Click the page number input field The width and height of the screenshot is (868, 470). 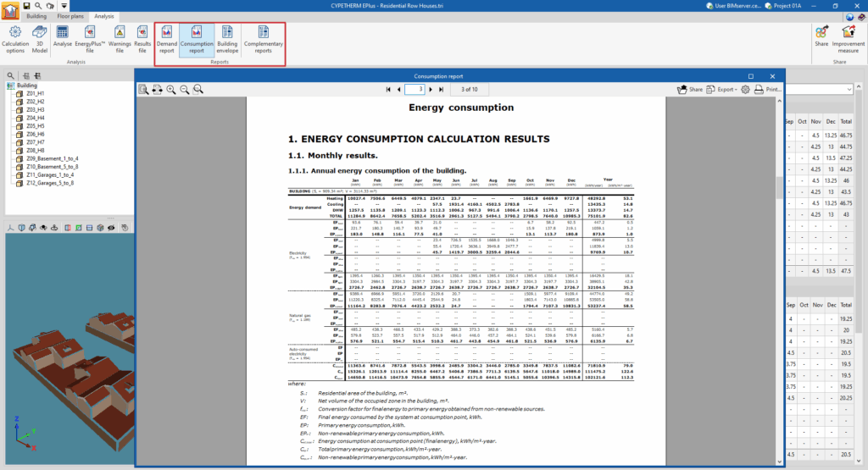tap(415, 89)
